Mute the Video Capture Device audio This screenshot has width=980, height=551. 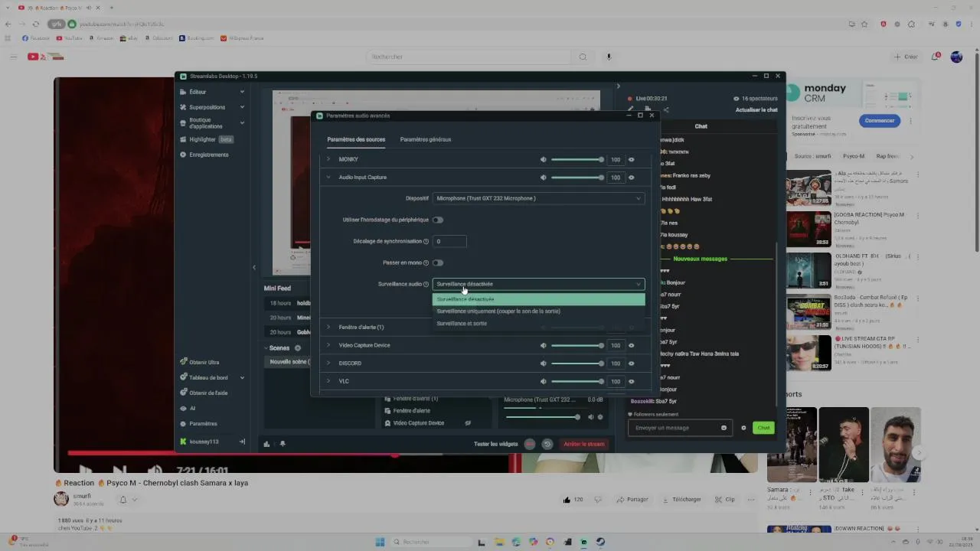click(544, 345)
